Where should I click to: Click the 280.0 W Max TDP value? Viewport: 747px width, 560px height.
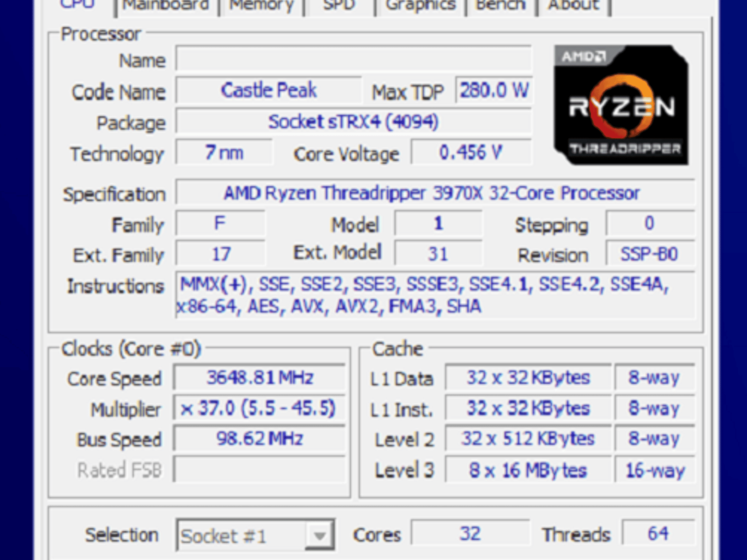point(494,90)
